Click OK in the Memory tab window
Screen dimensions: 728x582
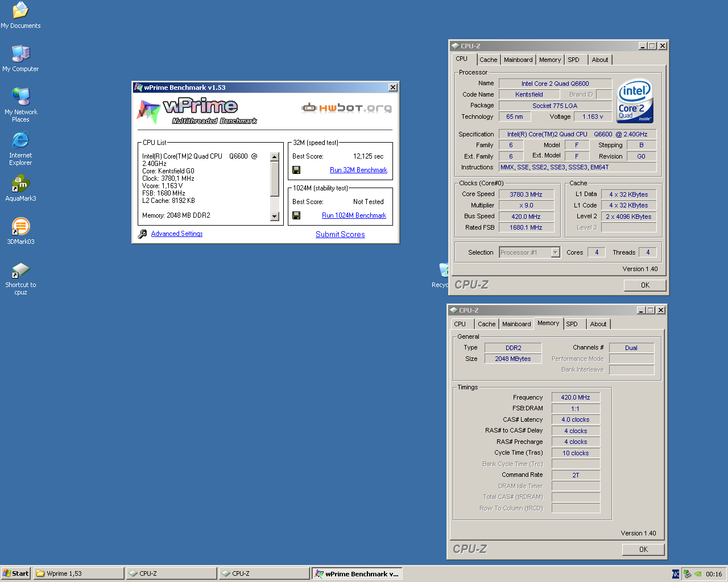point(643,550)
